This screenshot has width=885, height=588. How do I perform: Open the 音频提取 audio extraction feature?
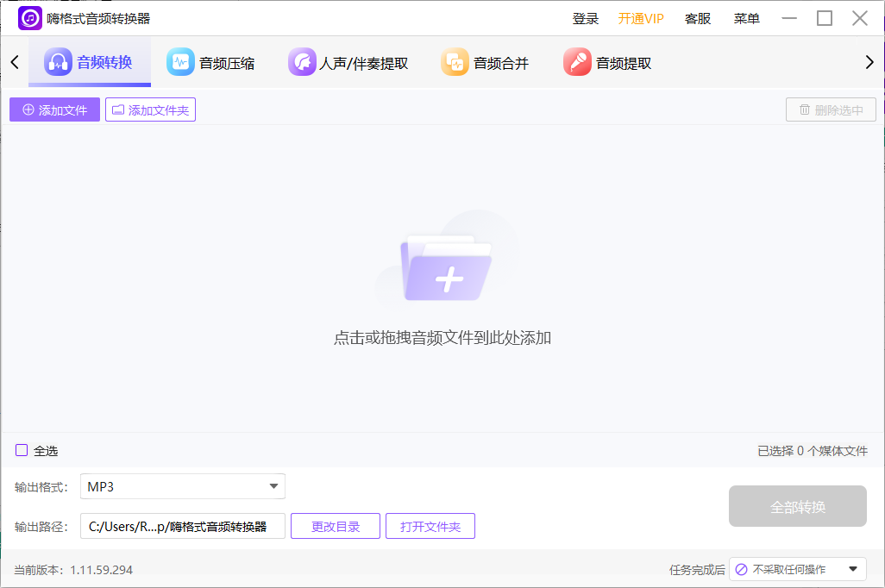[606, 61]
